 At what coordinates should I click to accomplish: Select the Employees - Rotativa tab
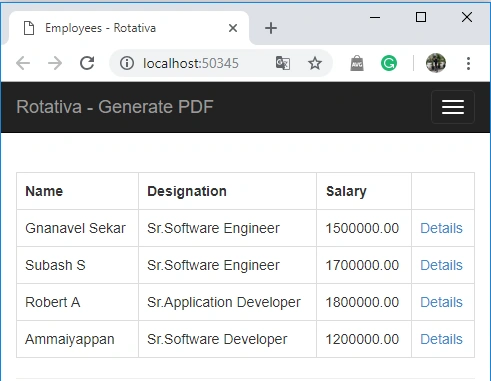click(128, 28)
